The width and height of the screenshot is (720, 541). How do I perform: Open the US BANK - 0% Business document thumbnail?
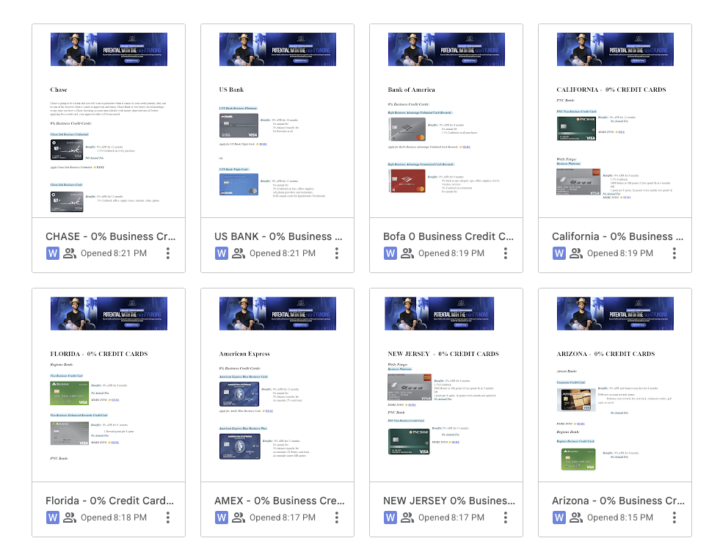coord(277,121)
